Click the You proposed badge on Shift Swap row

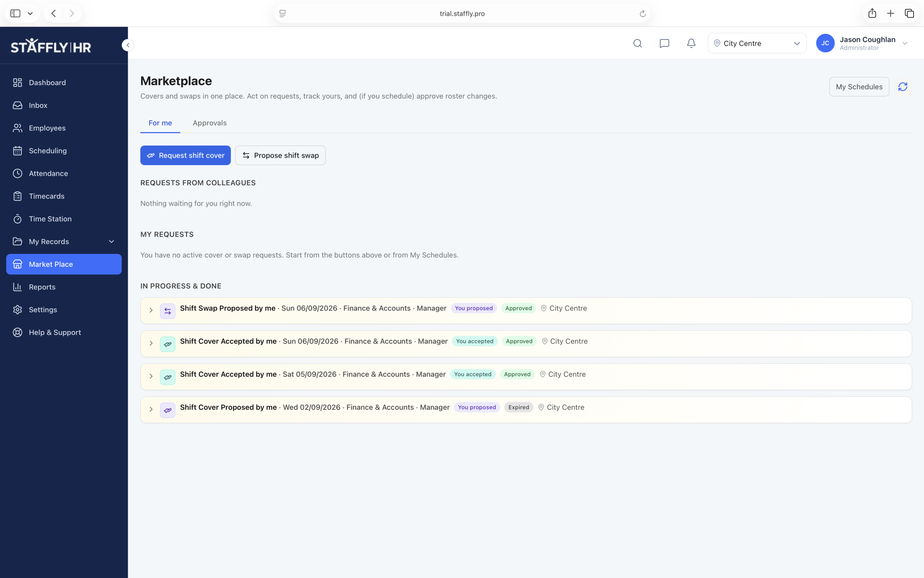pyautogui.click(x=474, y=308)
